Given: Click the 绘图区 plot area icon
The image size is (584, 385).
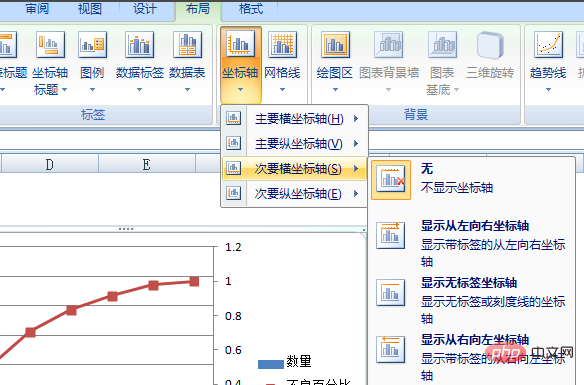Looking at the screenshot, I should click(x=335, y=45).
